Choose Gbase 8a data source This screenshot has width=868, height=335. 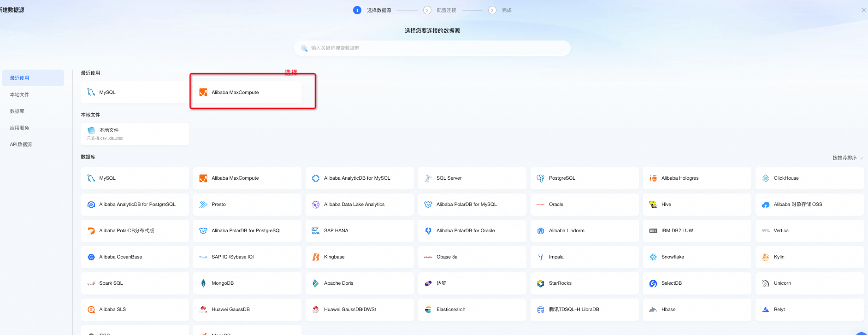tap(472, 257)
